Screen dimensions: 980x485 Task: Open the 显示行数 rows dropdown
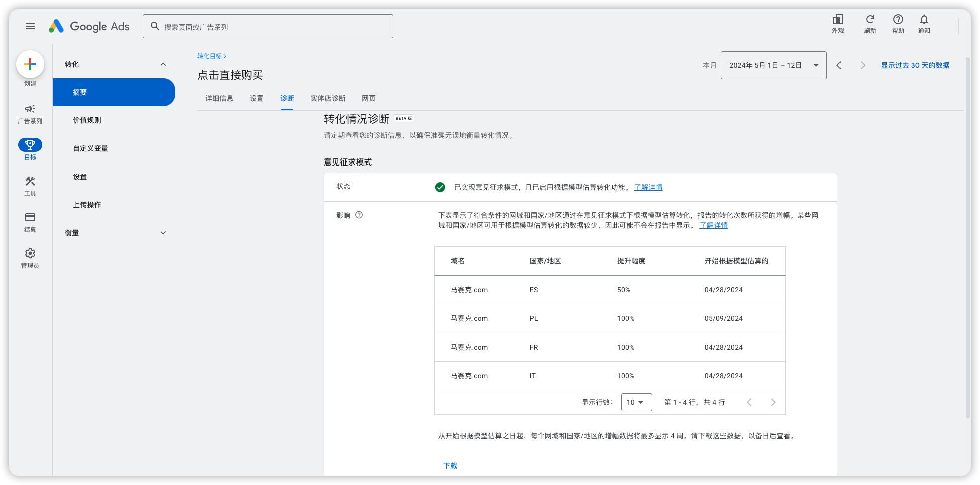(x=636, y=402)
